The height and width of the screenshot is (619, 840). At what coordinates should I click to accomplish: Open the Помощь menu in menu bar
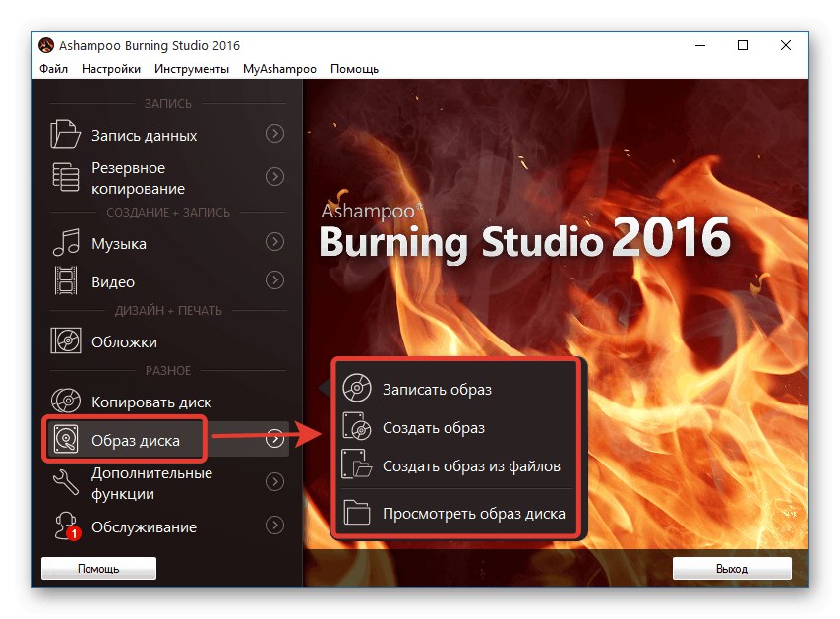(x=355, y=69)
